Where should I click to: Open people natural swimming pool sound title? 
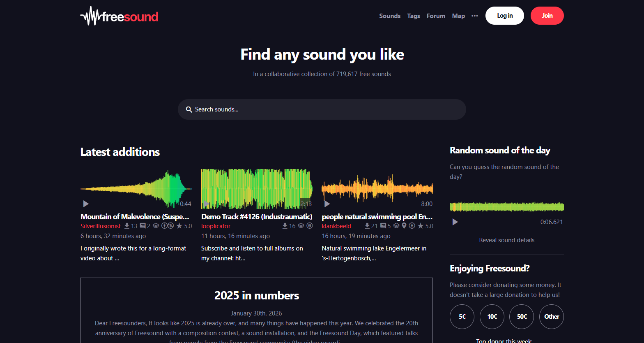(x=377, y=217)
